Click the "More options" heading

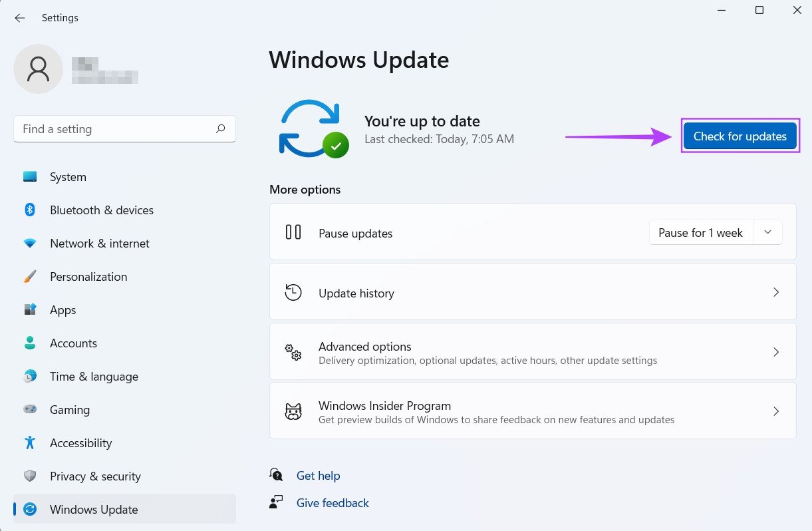point(305,190)
